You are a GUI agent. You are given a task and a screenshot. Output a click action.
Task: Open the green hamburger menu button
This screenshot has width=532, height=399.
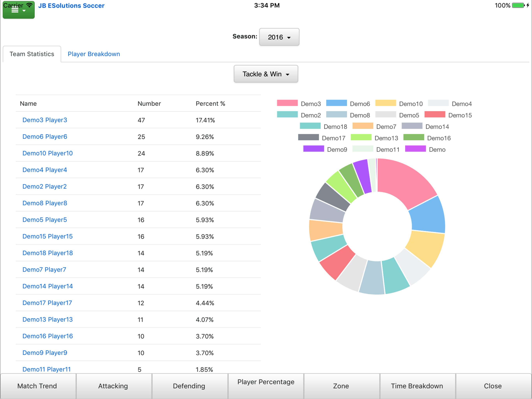point(18,10)
